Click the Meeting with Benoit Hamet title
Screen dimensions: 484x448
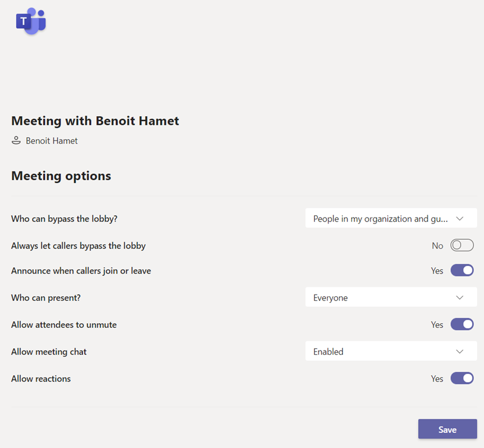pyautogui.click(x=95, y=121)
